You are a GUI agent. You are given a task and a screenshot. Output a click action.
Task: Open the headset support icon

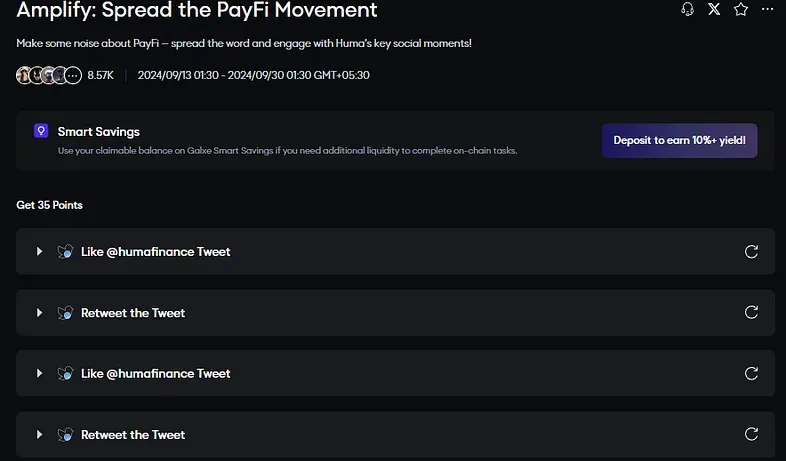687,9
